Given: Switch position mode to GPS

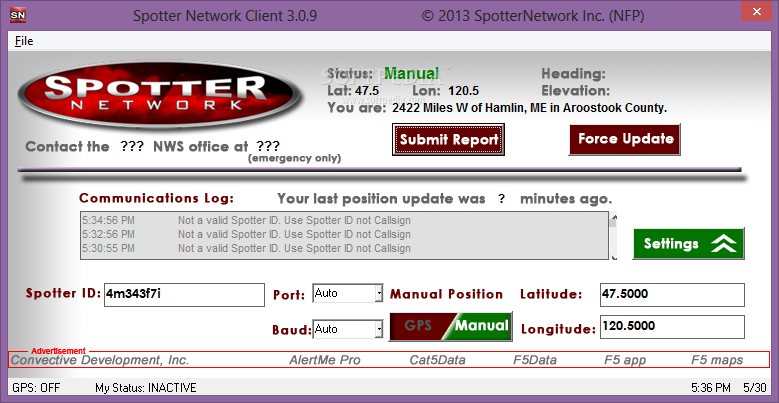Looking at the screenshot, I should pos(418,326).
